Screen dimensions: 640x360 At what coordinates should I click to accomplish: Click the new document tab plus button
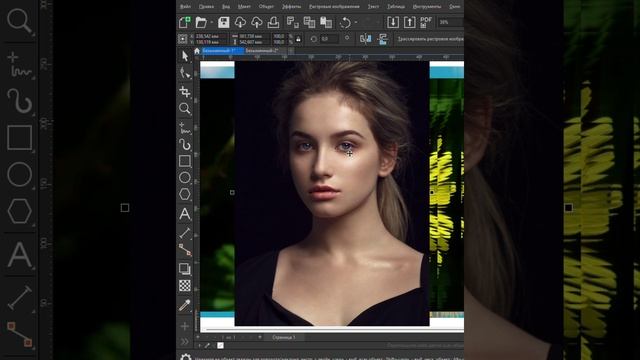click(x=291, y=51)
